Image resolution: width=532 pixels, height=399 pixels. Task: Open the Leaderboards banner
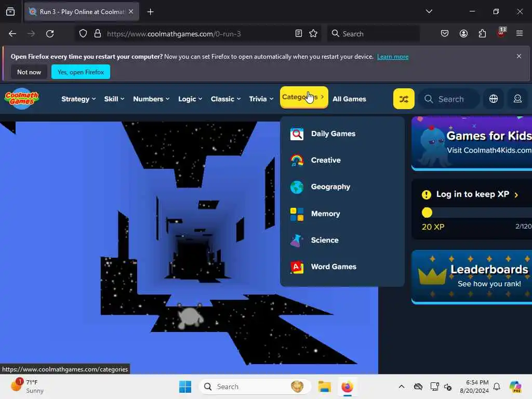coord(472,276)
